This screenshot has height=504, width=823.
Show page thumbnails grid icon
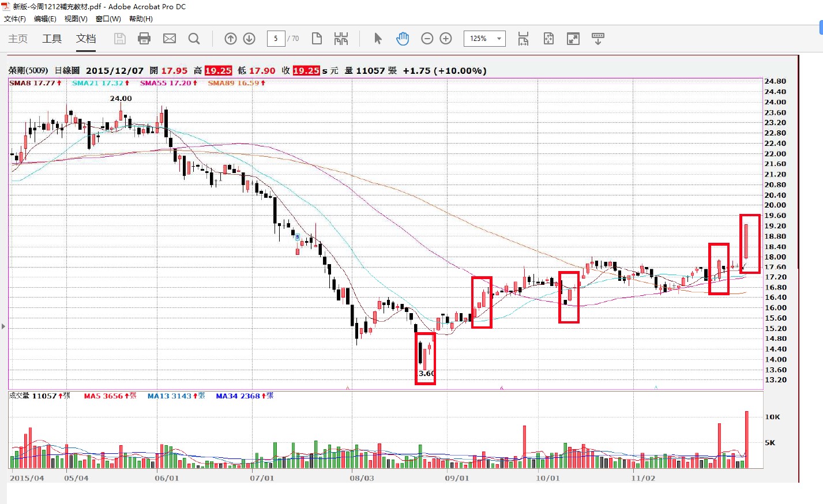click(341, 39)
